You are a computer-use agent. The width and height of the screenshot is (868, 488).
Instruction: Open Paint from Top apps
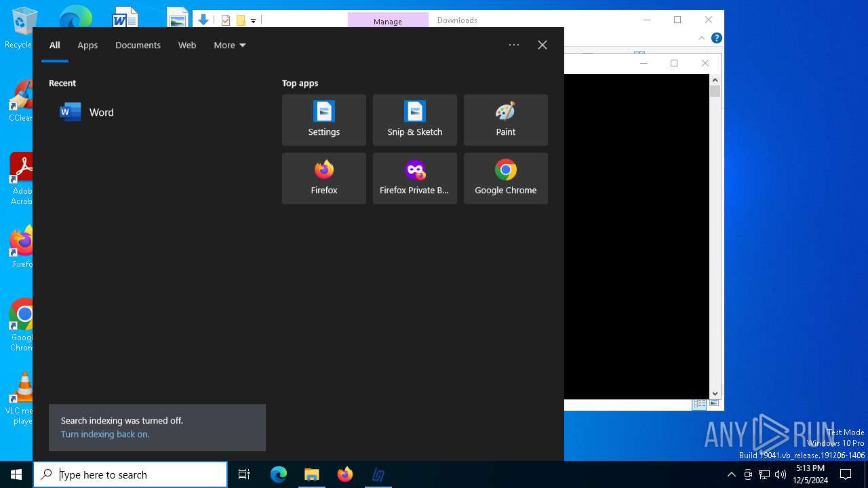point(505,120)
